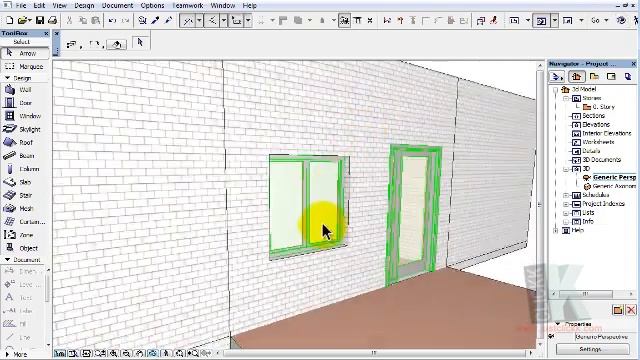The image size is (640, 360).
Task: Switch Navigator to Publisher Sets icon
Action: (628, 76)
